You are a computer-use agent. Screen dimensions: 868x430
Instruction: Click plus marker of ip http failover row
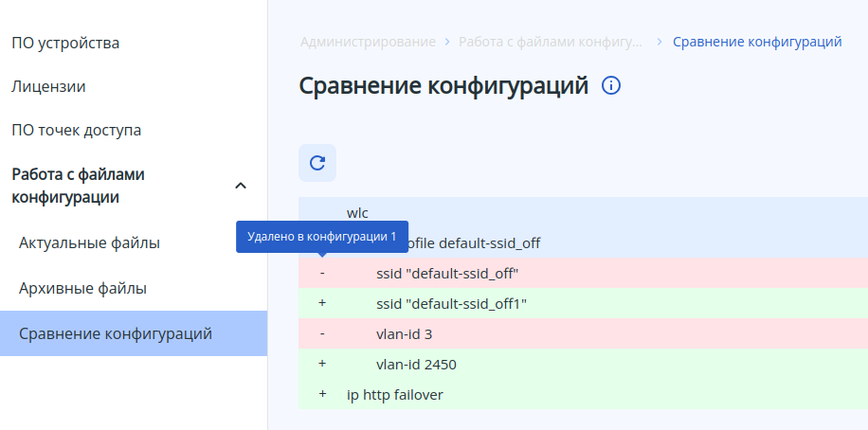tap(322, 394)
